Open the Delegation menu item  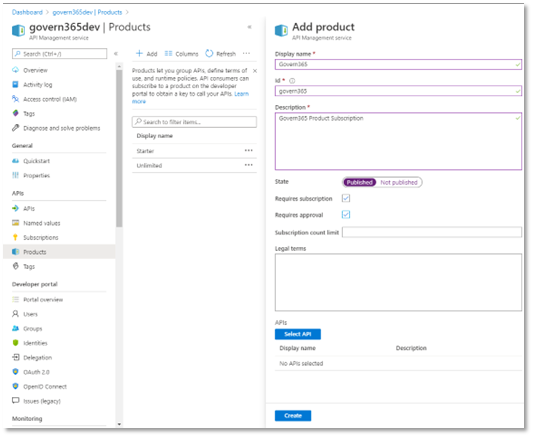click(x=37, y=357)
